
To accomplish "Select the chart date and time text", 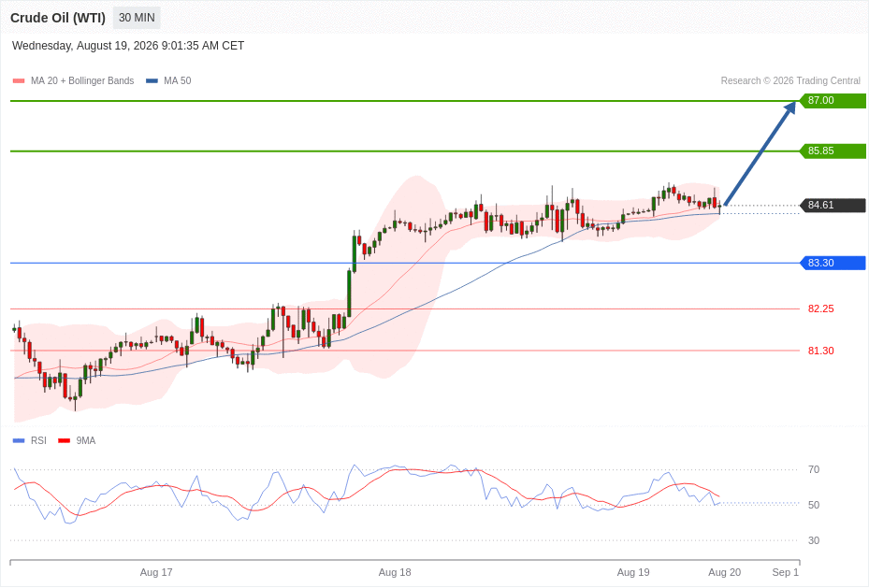I will tap(128, 46).
